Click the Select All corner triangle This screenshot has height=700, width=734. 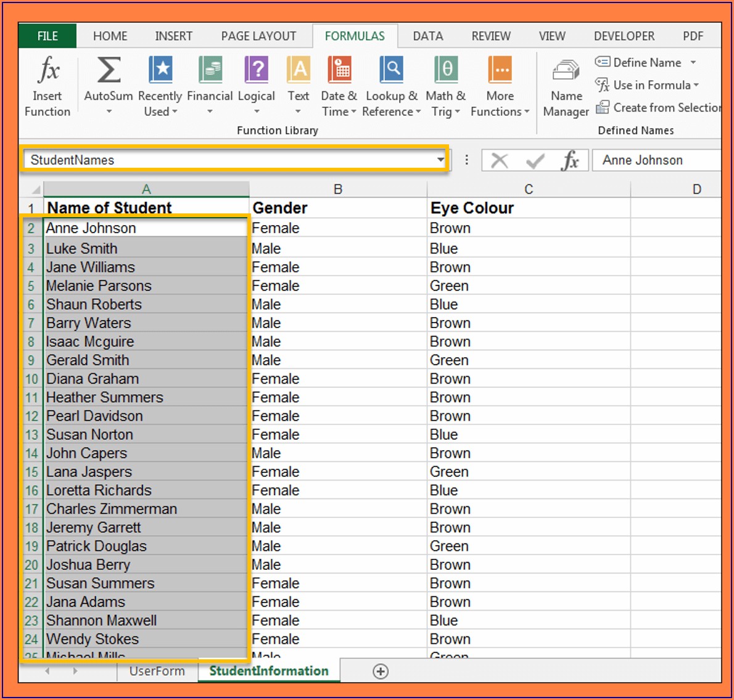pos(36,189)
